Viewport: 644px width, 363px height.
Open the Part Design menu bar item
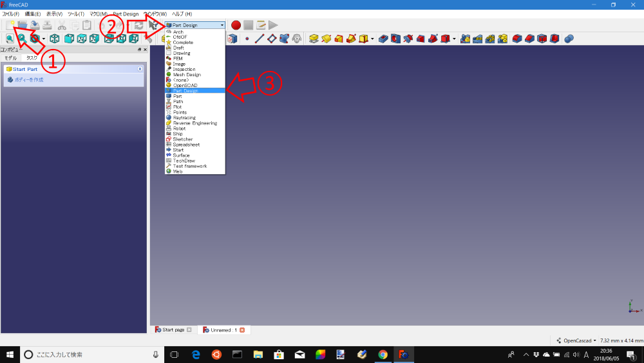point(126,14)
